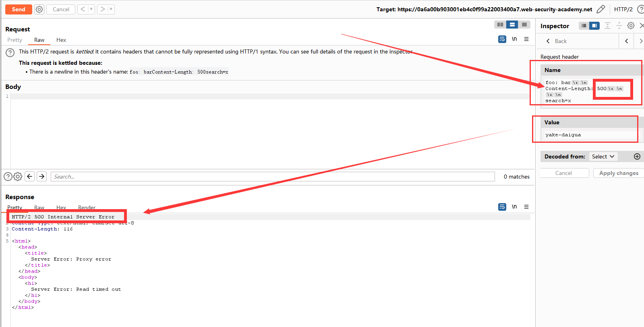Toggle response word wrap icon
Viewport: 644px width, 327px height.
[x=502, y=207]
